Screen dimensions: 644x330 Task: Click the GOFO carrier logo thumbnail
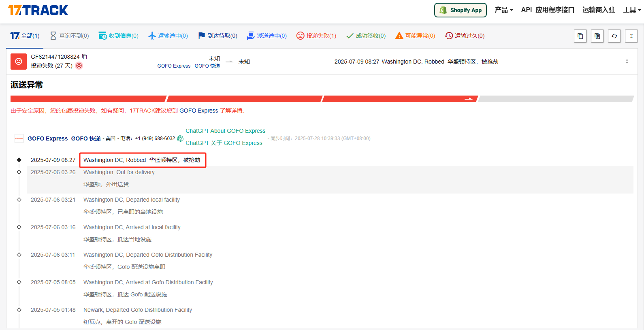[x=19, y=138]
